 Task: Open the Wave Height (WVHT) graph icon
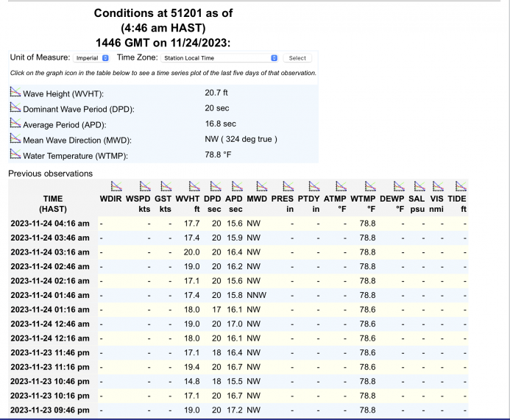pos(15,92)
